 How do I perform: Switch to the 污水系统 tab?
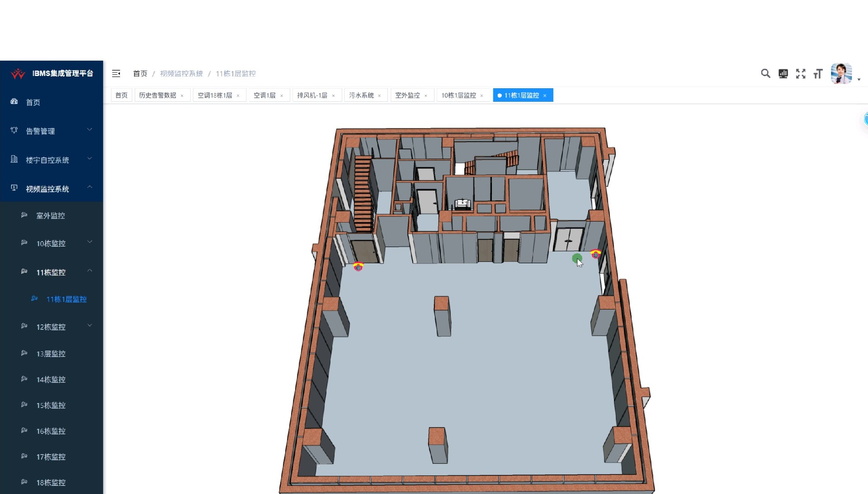pos(361,95)
